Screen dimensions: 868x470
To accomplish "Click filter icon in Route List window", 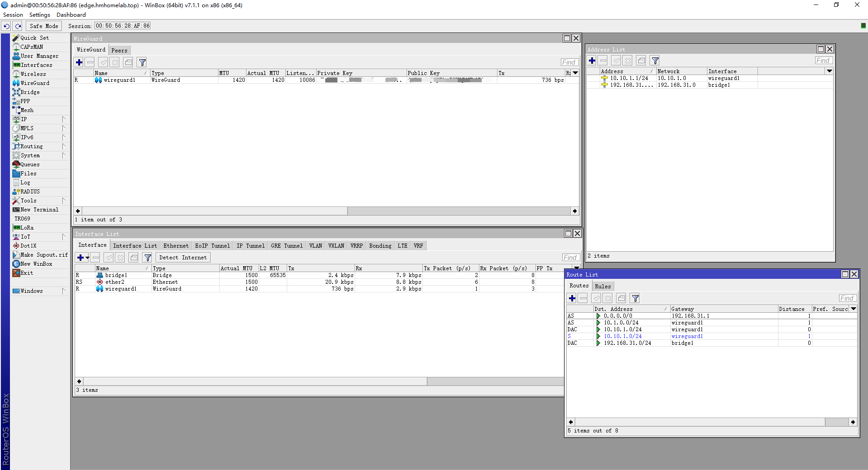I will point(635,298).
